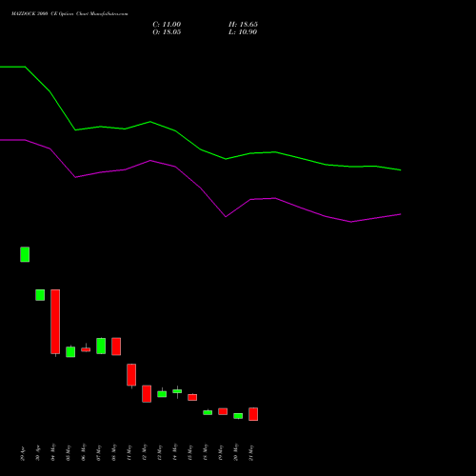The width and height of the screenshot is (476, 476).
Task: Click the green candlestick for 18 May
Action: click(x=208, y=412)
